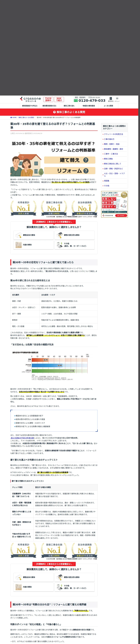Click table cell 断熱材
The height and width of the screenshot is (644, 140).
click(25, 320)
